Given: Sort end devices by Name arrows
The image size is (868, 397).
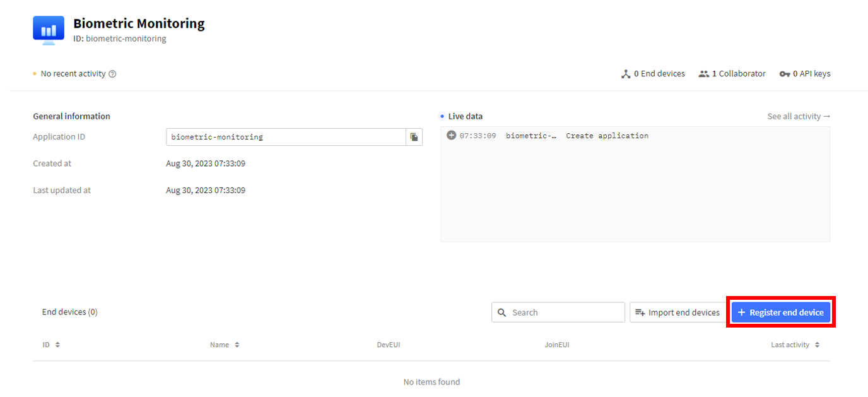Looking at the screenshot, I should pyautogui.click(x=237, y=345).
